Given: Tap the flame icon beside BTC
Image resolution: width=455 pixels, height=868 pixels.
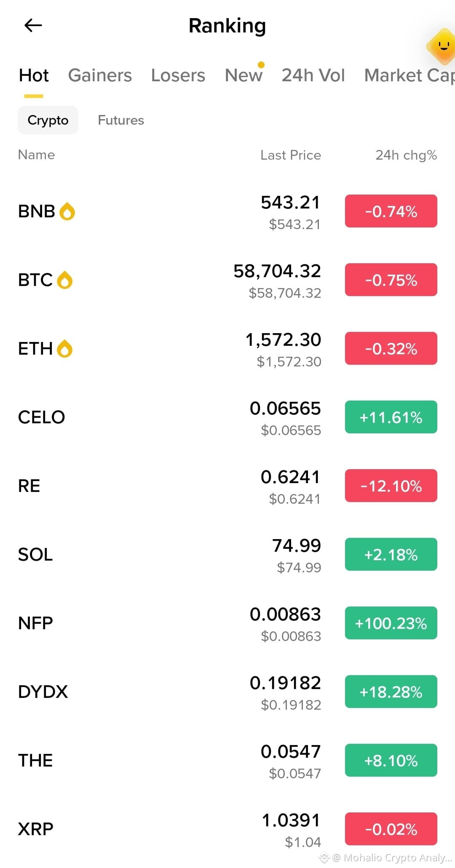Looking at the screenshot, I should 65,280.
